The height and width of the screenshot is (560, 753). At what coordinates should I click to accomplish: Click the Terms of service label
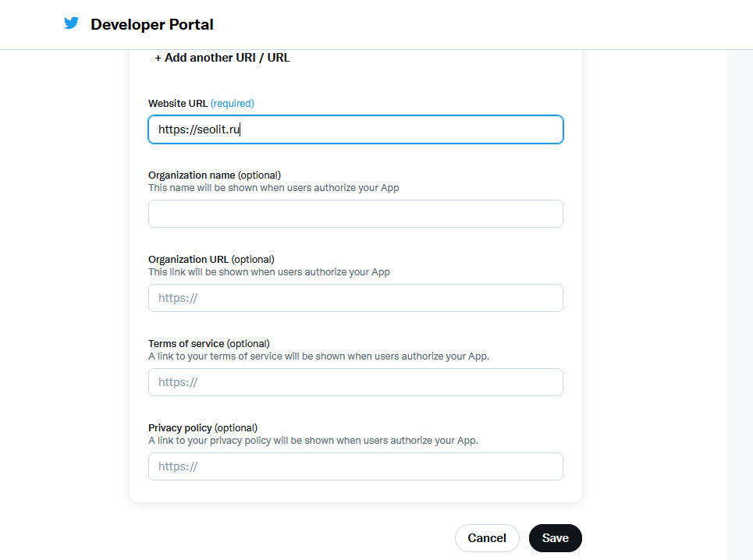click(x=186, y=343)
